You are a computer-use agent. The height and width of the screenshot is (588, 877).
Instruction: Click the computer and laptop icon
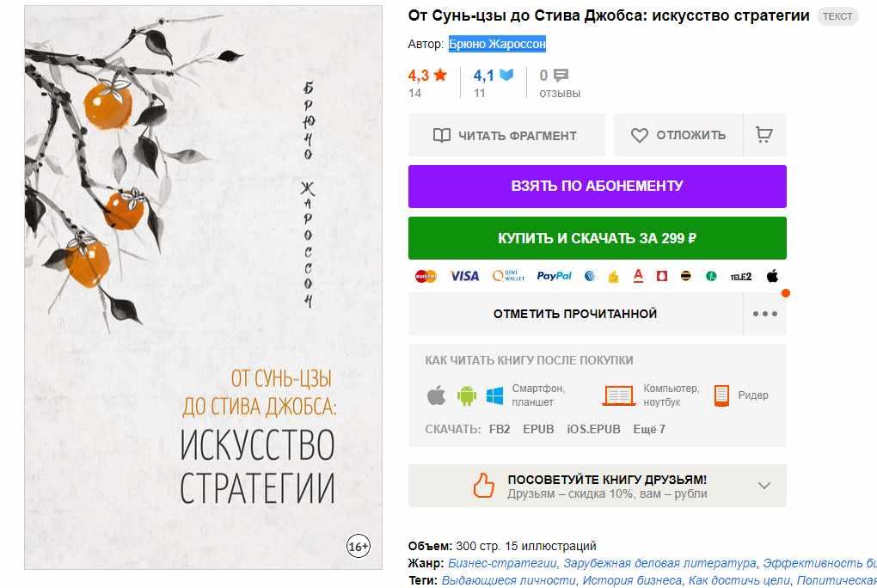coord(618,395)
